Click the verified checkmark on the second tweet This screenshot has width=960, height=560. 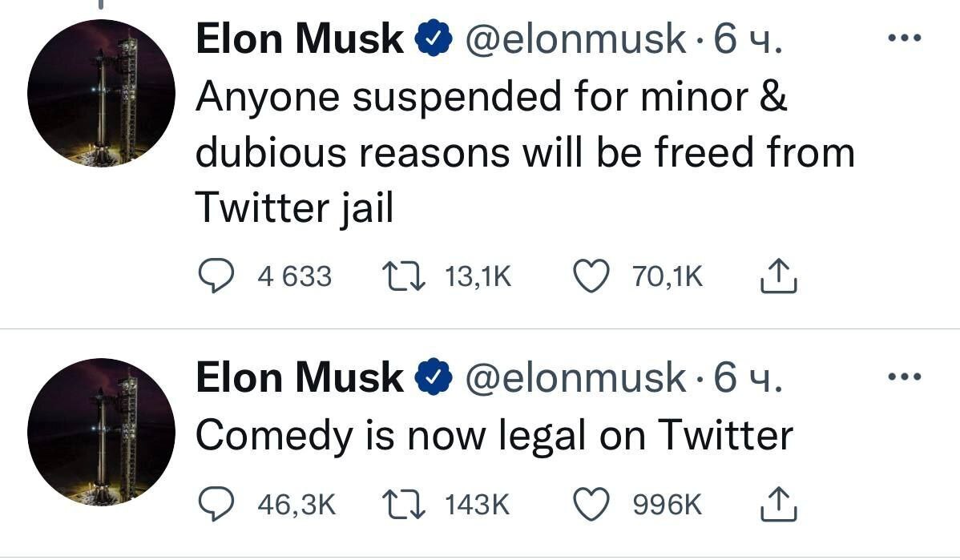point(433,375)
